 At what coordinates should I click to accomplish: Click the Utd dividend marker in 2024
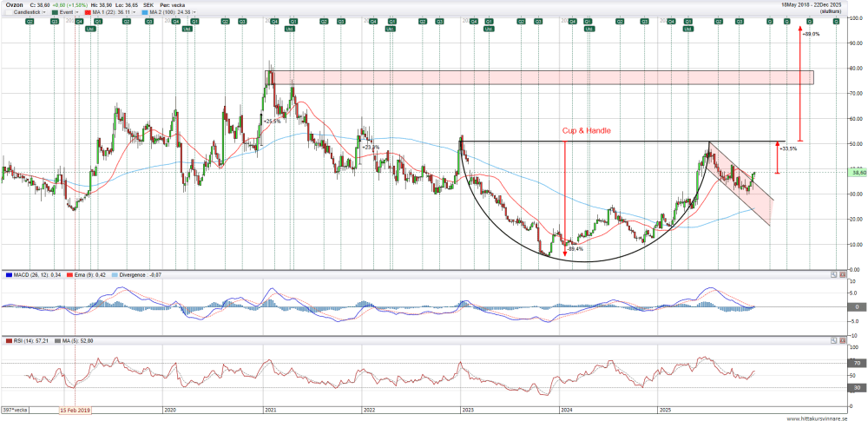589,29
